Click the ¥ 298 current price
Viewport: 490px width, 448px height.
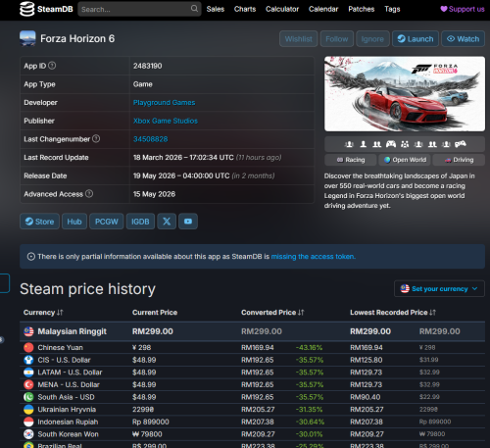142,347
